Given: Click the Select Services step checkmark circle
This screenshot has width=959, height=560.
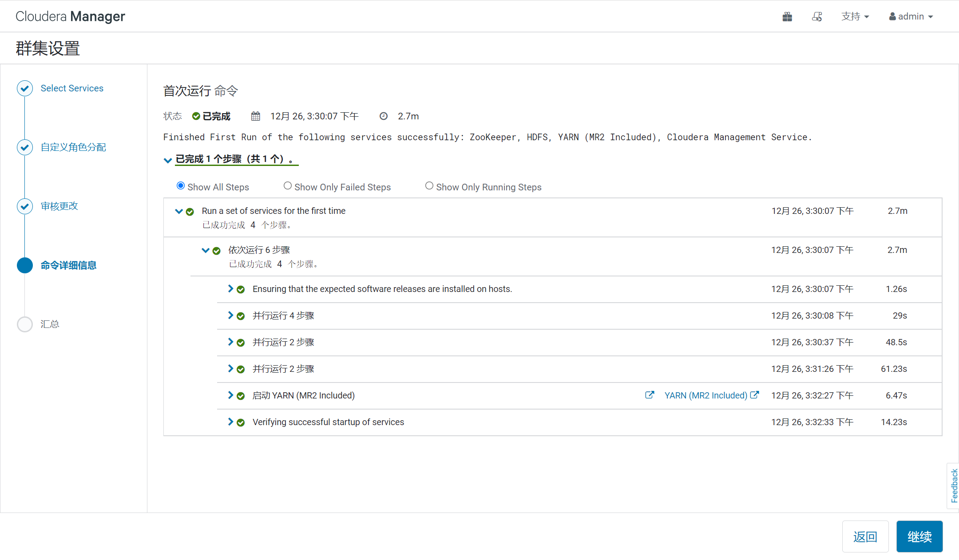Looking at the screenshot, I should (25, 88).
